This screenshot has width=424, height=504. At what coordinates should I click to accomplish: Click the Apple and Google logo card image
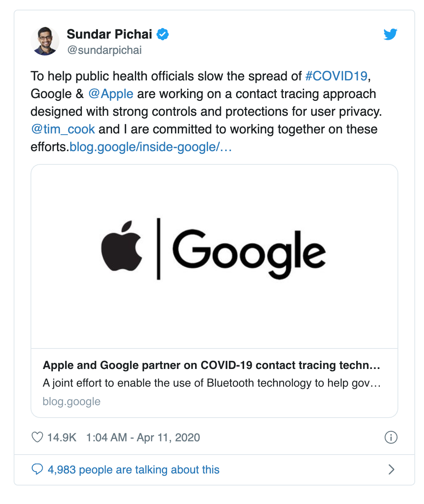214,256
